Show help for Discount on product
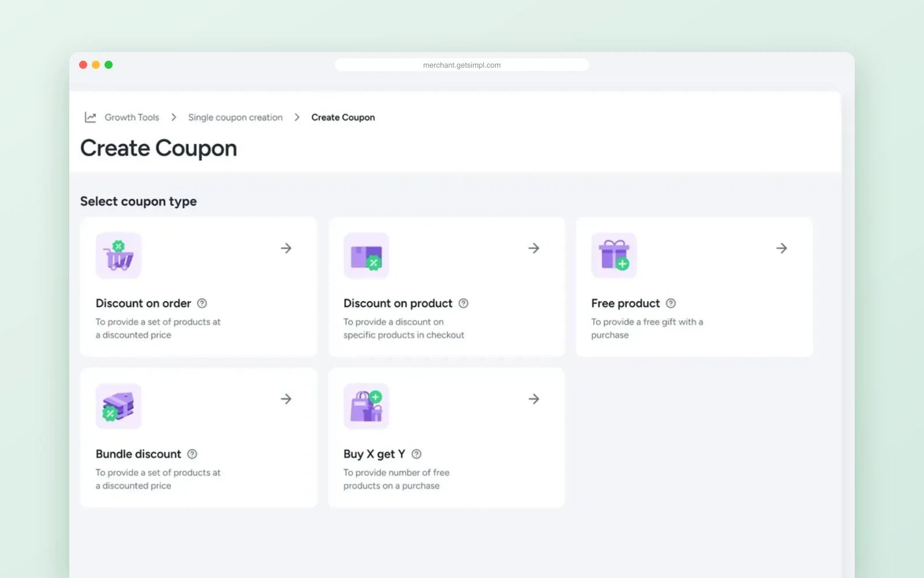 pyautogui.click(x=463, y=303)
